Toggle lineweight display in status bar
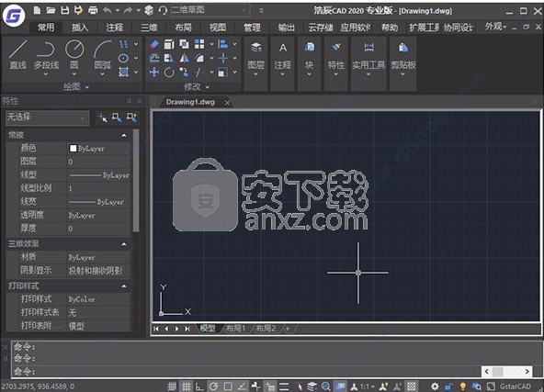544x392 pixels. pos(284,386)
